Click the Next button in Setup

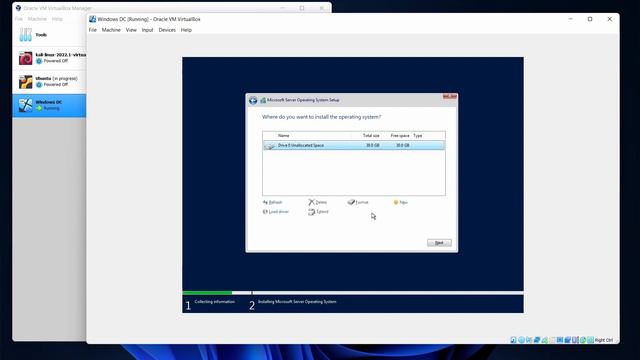[439, 242]
